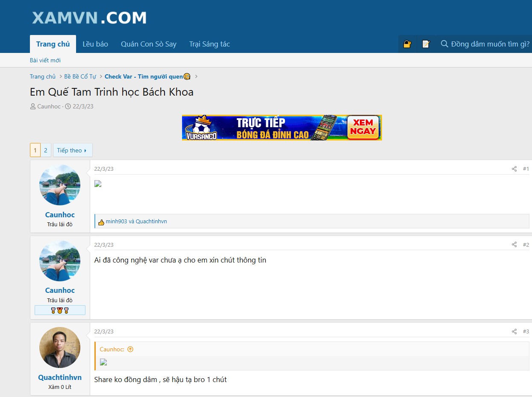Click share icon on post #1
This screenshot has height=397, width=532.
pos(514,169)
